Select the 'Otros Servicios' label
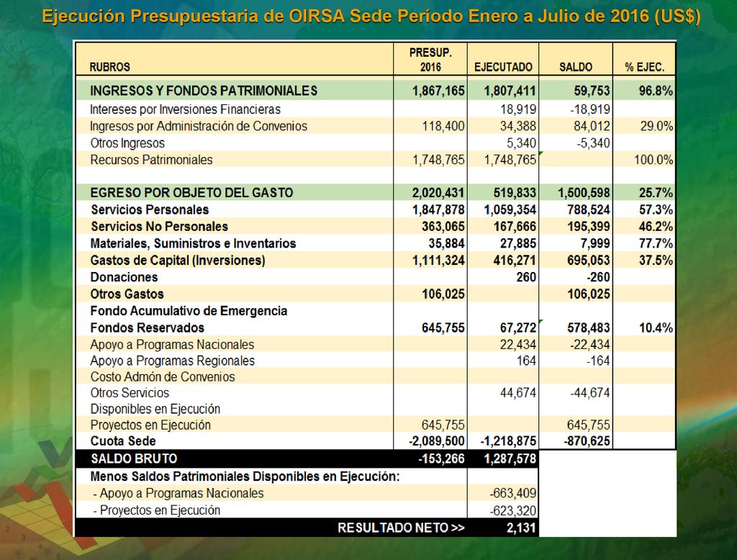This screenshot has height=560, width=737. click(130, 392)
